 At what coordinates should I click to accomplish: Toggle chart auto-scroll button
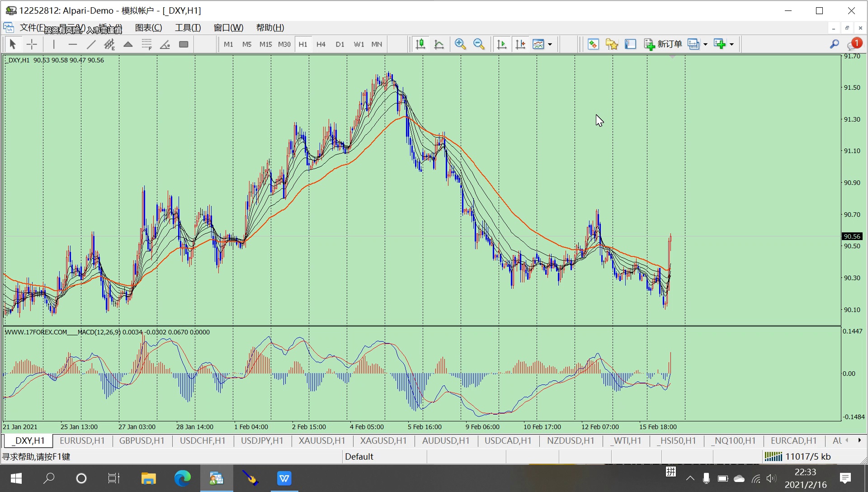[502, 44]
